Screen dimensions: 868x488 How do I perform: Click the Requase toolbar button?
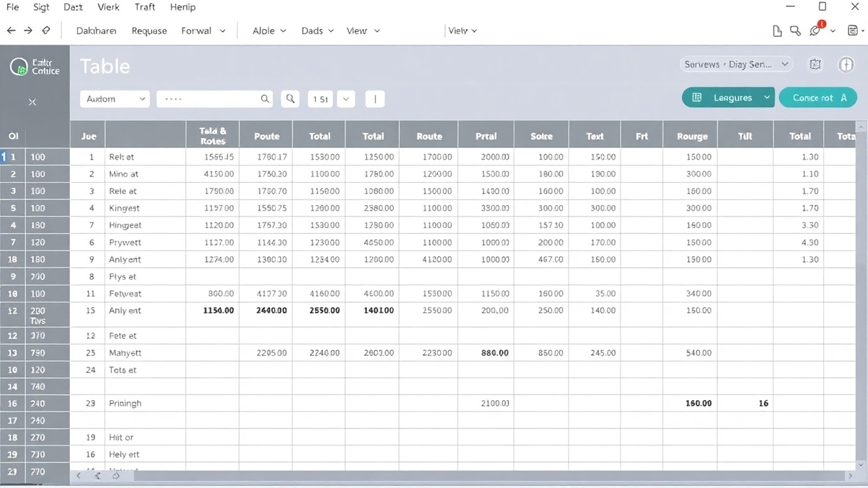point(149,31)
